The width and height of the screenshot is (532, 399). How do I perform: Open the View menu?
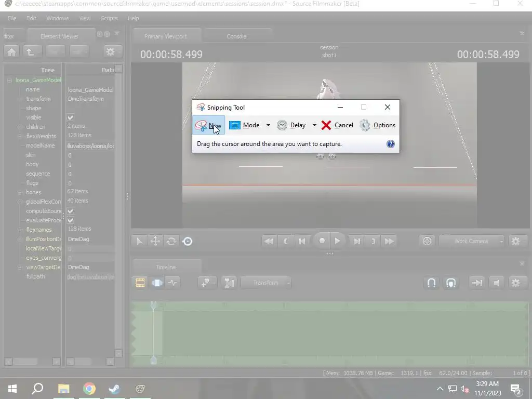coord(85,18)
